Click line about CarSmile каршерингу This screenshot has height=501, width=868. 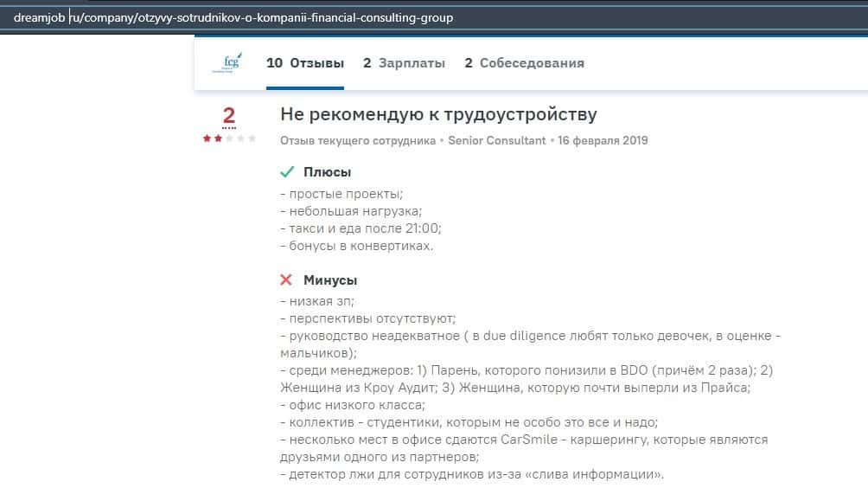pos(524,448)
